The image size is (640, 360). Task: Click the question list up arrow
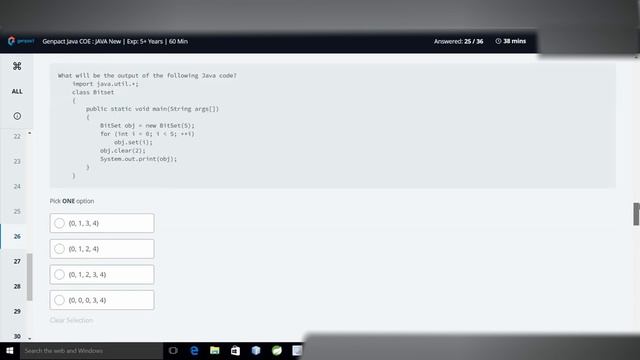[x=29, y=133]
